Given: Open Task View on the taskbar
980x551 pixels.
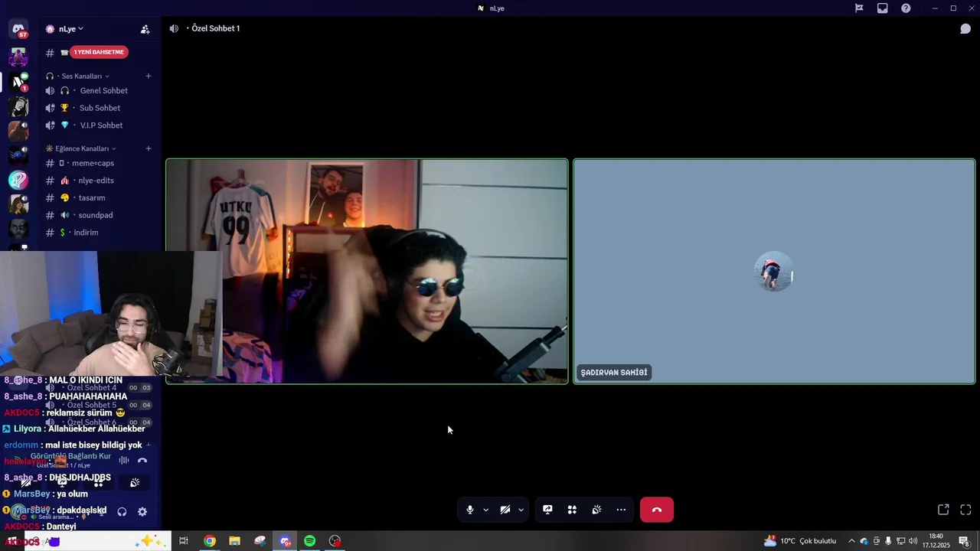Looking at the screenshot, I should 184,541.
